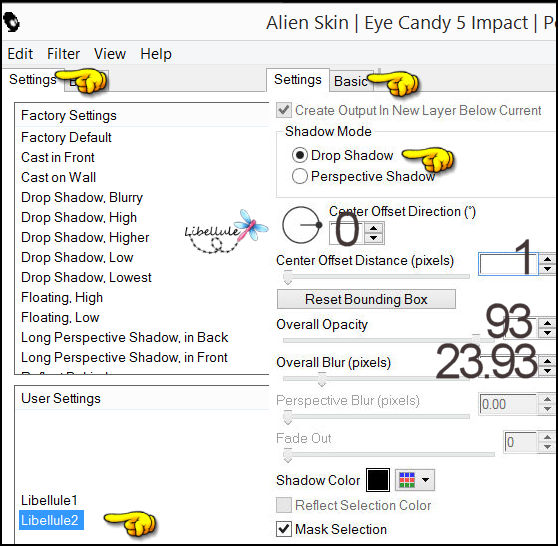Increase Overall Opacity with up arrow

(x=548, y=324)
